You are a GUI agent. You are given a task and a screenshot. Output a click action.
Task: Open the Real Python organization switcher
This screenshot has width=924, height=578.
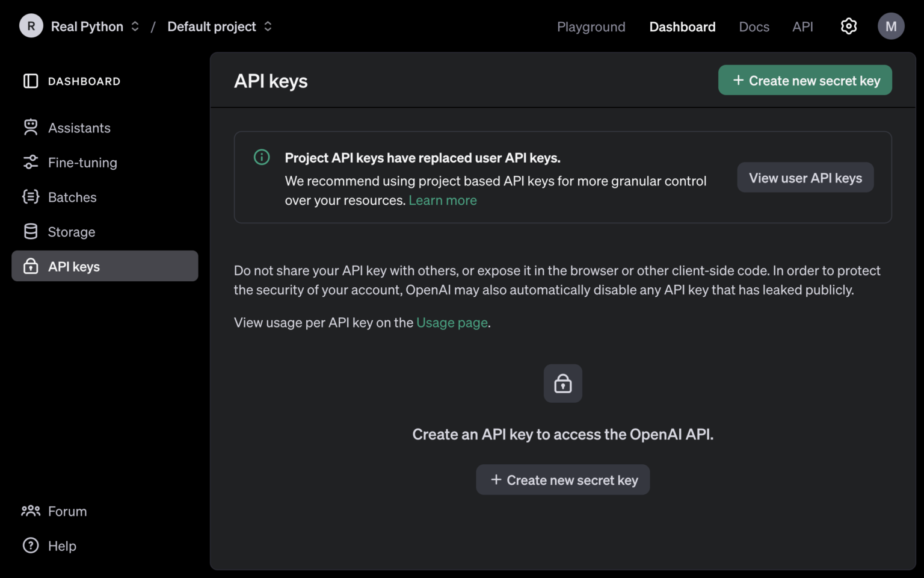(87, 26)
